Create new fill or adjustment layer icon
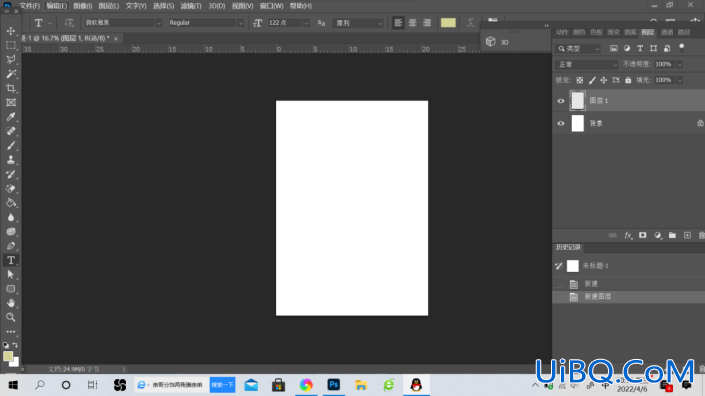The height and width of the screenshot is (396, 705). pos(658,236)
